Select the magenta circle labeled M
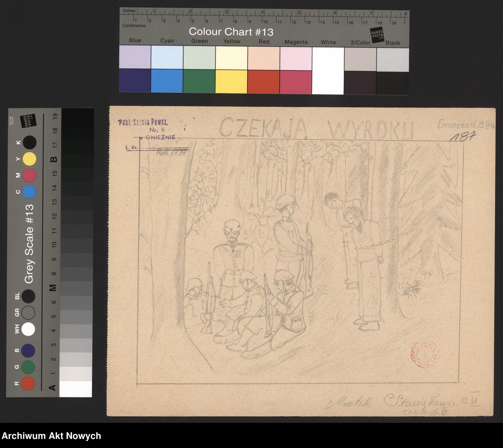The width and height of the screenshot is (503, 448). 29,175
